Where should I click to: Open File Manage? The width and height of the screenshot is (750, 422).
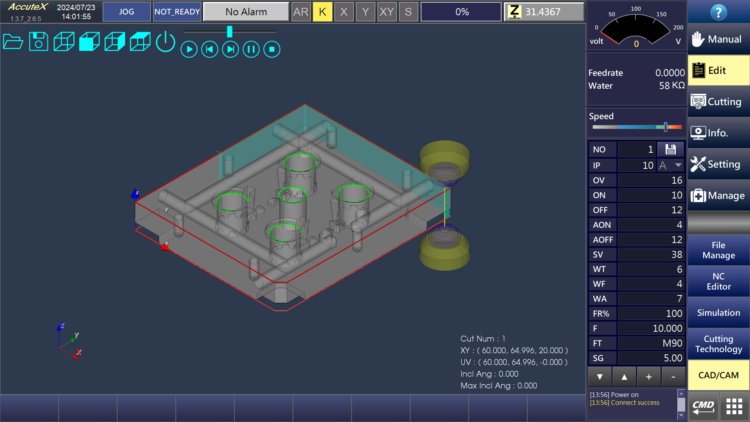pos(718,250)
